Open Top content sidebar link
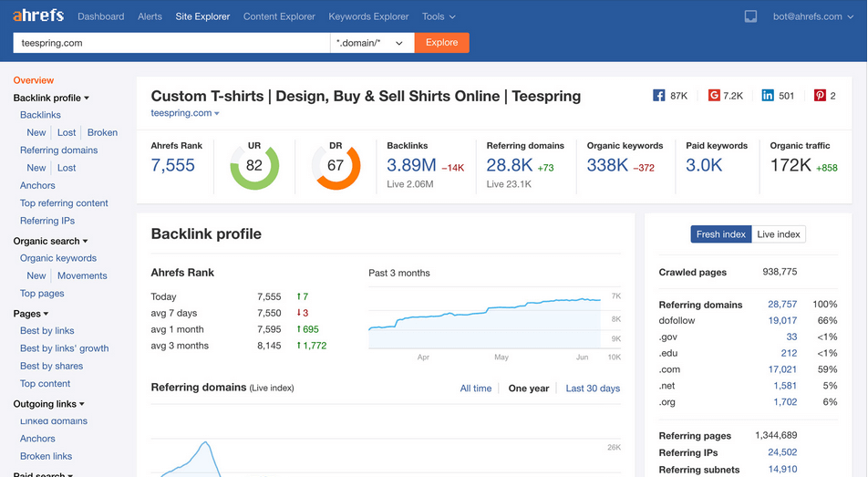The height and width of the screenshot is (477, 868). (x=45, y=383)
